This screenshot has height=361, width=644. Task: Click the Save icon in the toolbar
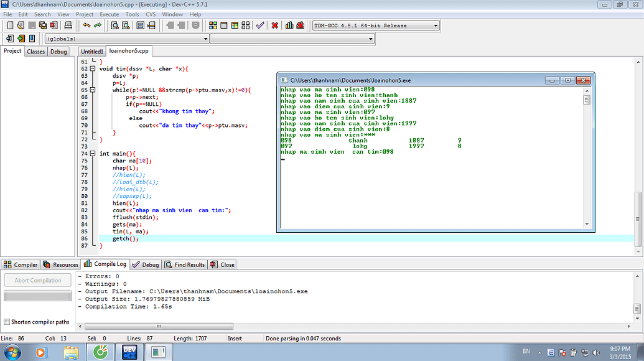[32, 25]
